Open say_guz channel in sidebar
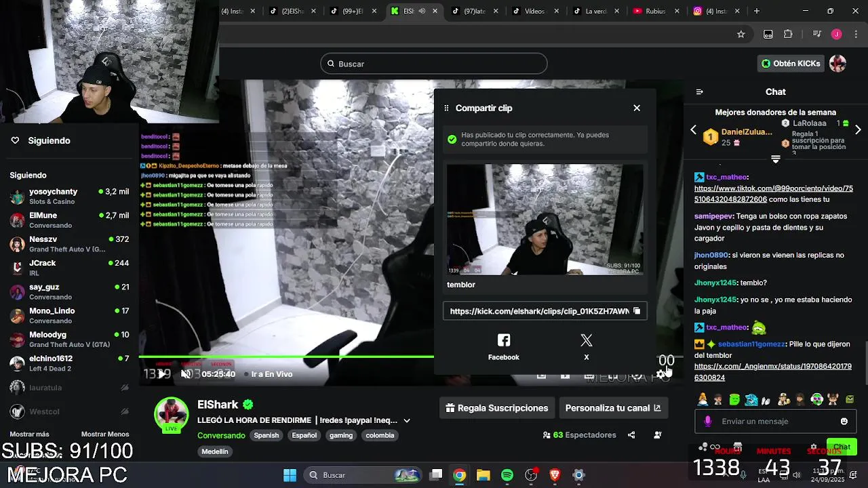This screenshot has height=488, width=868. click(x=69, y=291)
